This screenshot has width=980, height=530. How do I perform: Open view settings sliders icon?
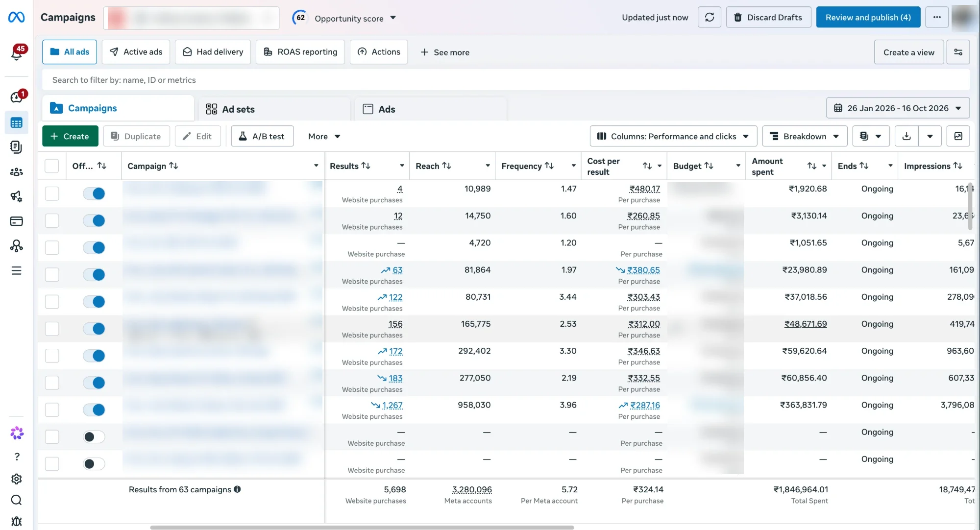(x=958, y=52)
